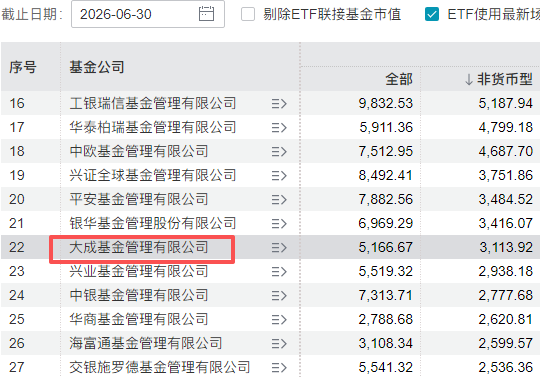Select 华泰柏瑞基金管理有限公司 company name
540x377 pixels.
coord(153,127)
